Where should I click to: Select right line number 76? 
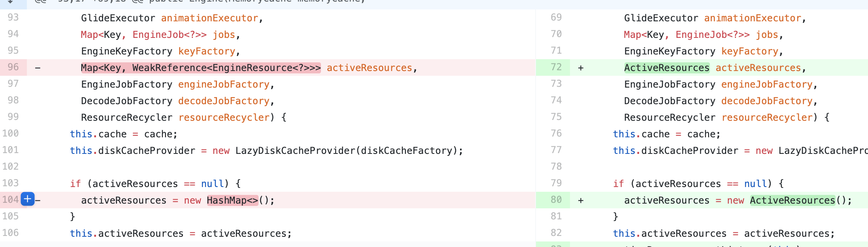pyautogui.click(x=556, y=133)
